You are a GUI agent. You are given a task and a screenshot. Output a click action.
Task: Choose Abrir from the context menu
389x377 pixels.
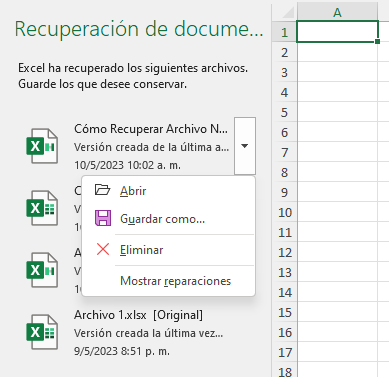133,191
